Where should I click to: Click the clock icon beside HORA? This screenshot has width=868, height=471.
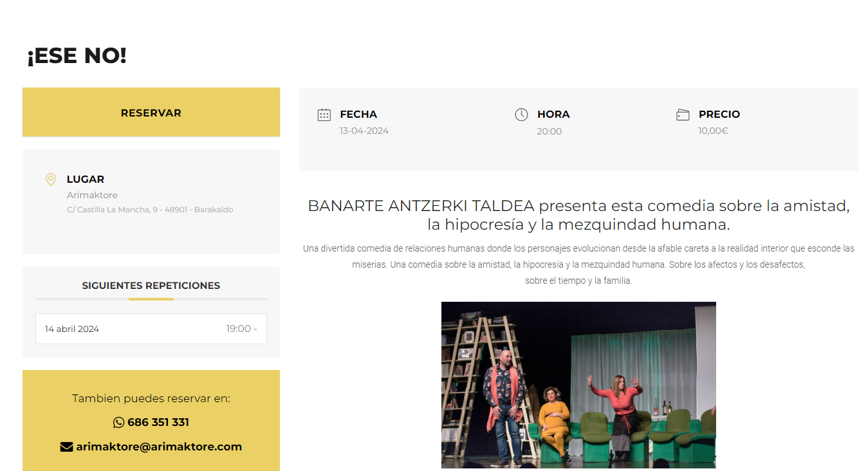(521, 115)
